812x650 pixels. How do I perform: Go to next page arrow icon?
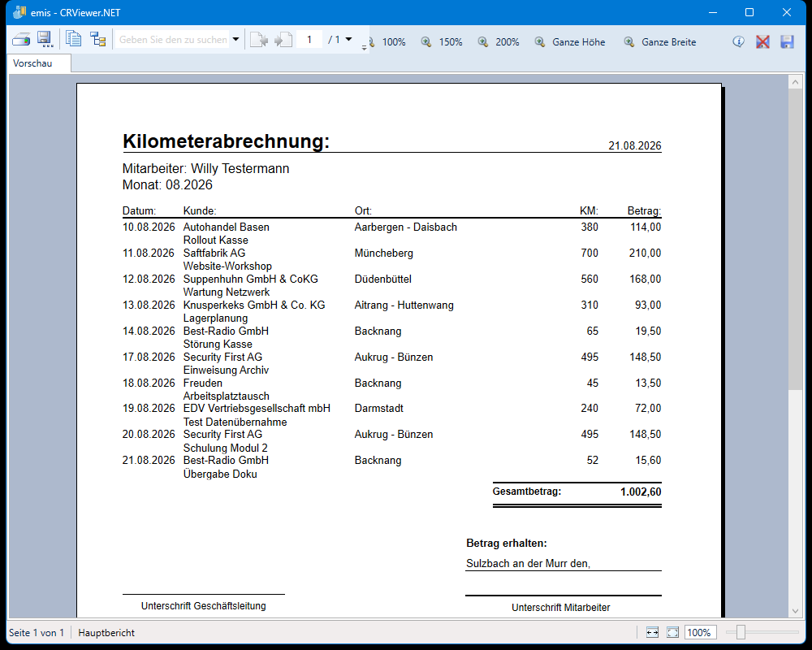(283, 39)
